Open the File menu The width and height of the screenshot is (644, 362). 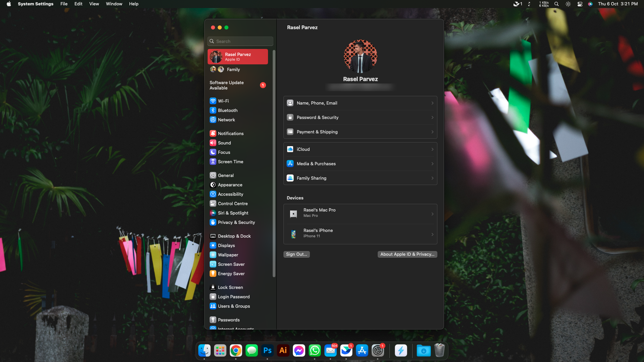point(64,4)
